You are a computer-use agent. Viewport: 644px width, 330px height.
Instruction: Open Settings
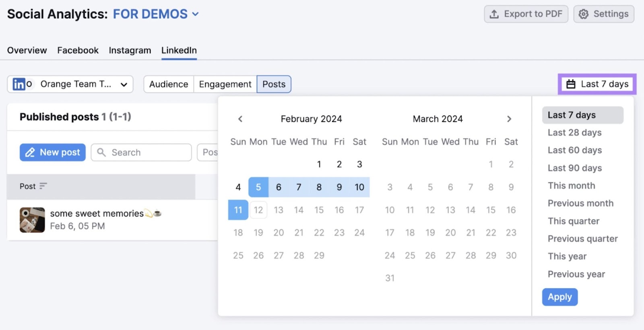pos(604,14)
